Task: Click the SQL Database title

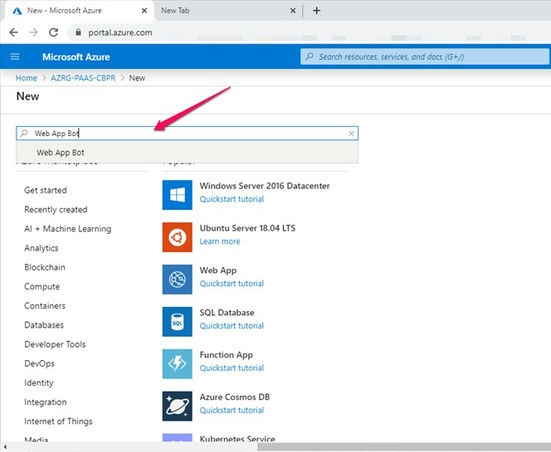Action: coord(227,312)
